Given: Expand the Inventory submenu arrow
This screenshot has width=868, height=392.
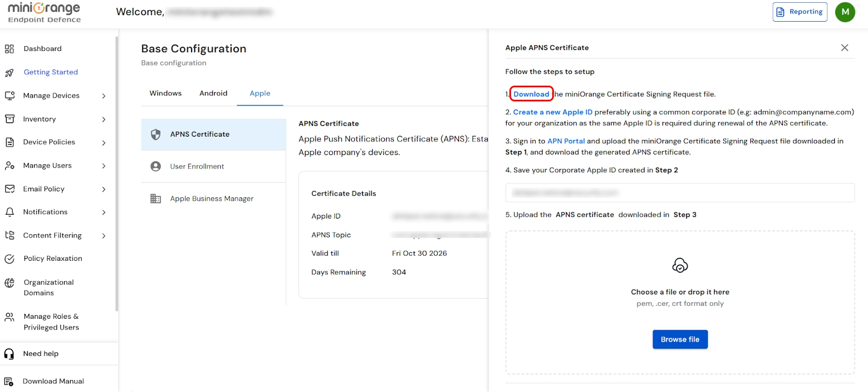Looking at the screenshot, I should point(104,119).
